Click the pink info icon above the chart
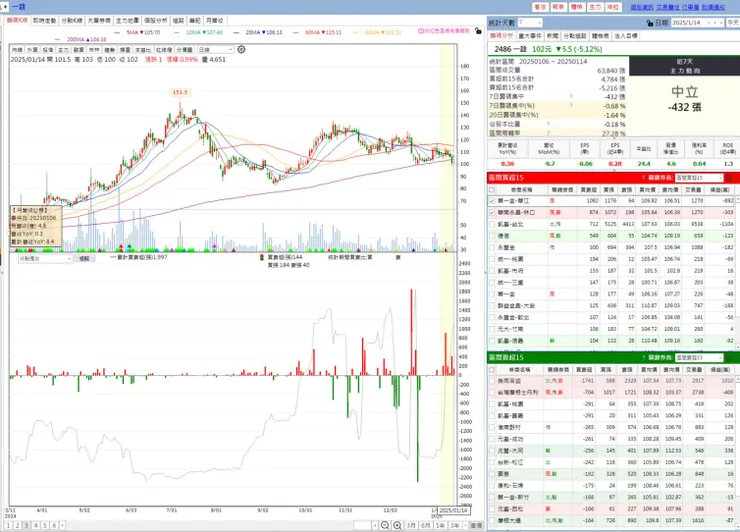This screenshot has height=532, width=740. (x=421, y=31)
